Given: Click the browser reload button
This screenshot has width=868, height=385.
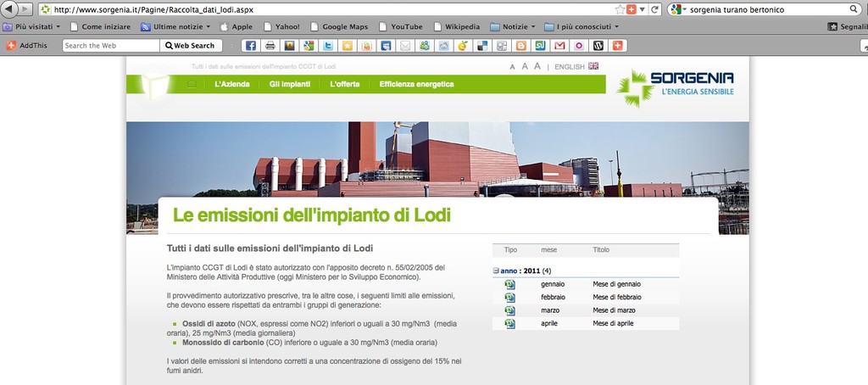Looking at the screenshot, I should pos(654,8).
